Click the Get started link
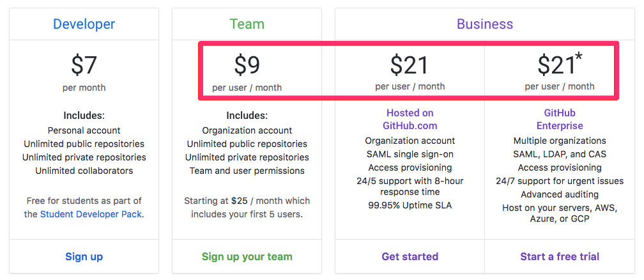 point(410,256)
